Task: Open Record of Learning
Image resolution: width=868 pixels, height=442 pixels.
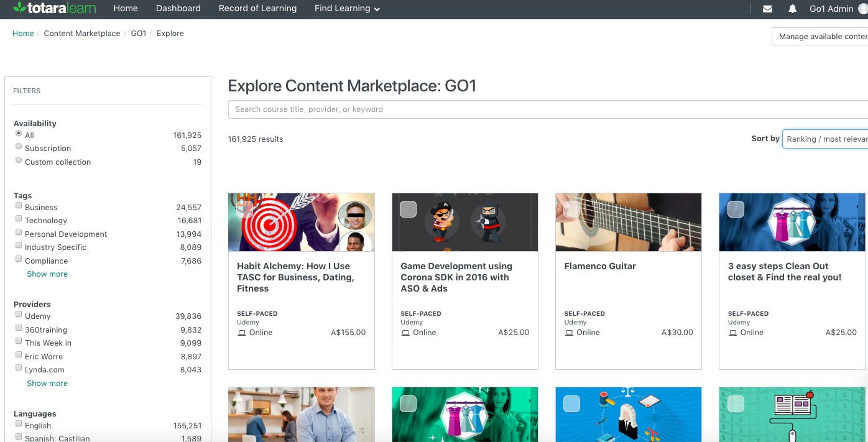Action: click(x=257, y=9)
